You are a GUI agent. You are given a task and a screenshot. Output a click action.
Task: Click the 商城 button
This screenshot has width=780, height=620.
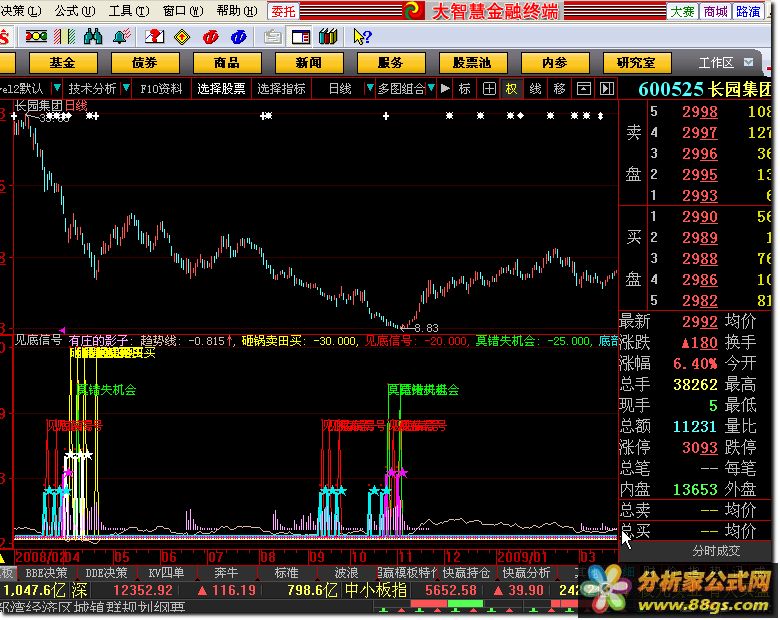pyautogui.click(x=715, y=11)
